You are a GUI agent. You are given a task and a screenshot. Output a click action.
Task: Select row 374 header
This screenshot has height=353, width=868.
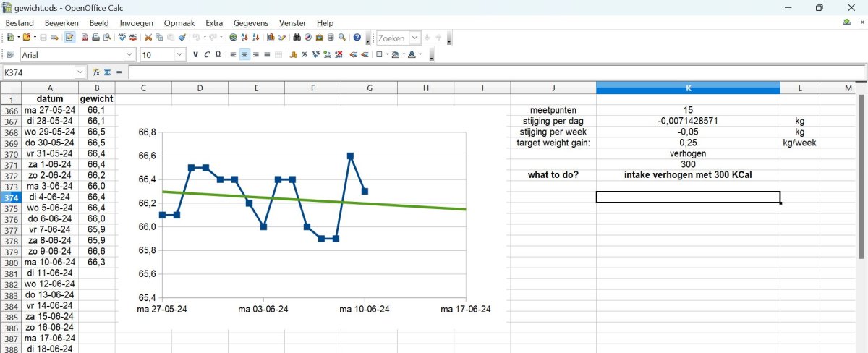[11, 197]
